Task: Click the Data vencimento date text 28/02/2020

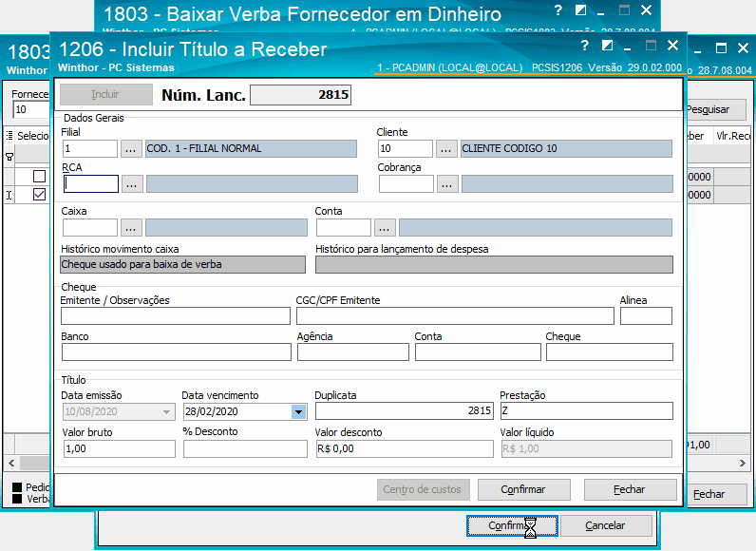Action: (x=212, y=411)
